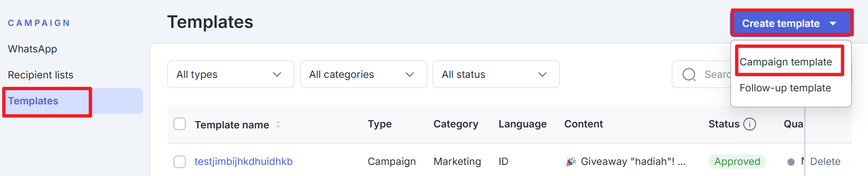Go to Recipient lists in sidebar

40,75
